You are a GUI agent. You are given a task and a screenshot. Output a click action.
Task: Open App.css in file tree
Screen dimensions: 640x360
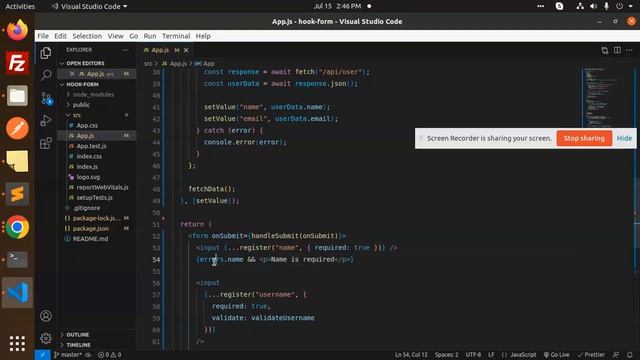point(87,126)
